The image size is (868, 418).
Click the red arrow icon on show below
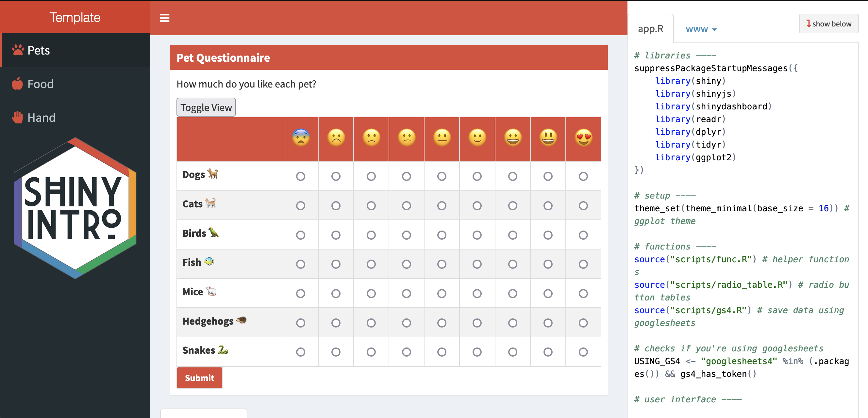point(809,24)
